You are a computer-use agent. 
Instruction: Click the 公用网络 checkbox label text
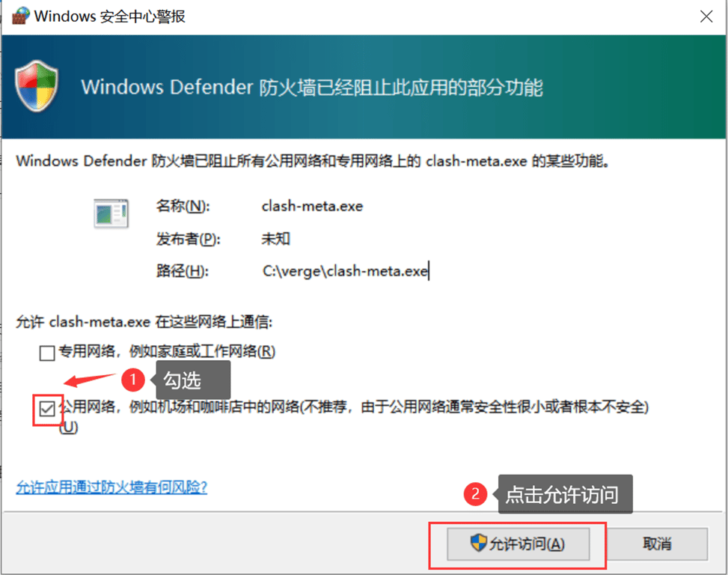click(352, 407)
